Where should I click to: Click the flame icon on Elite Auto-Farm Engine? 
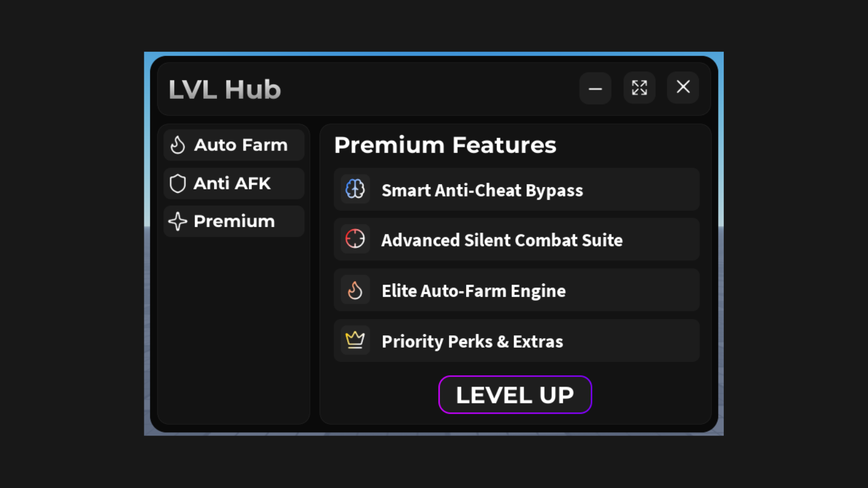pyautogui.click(x=355, y=290)
